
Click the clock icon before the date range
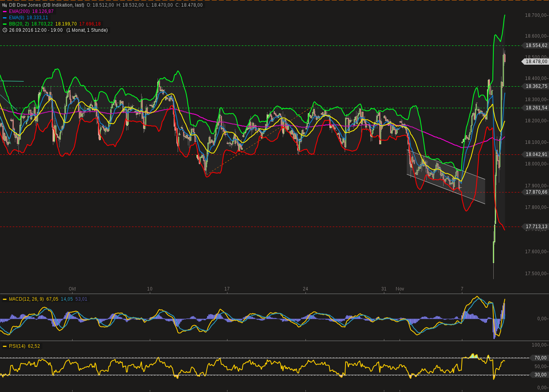[5, 30]
